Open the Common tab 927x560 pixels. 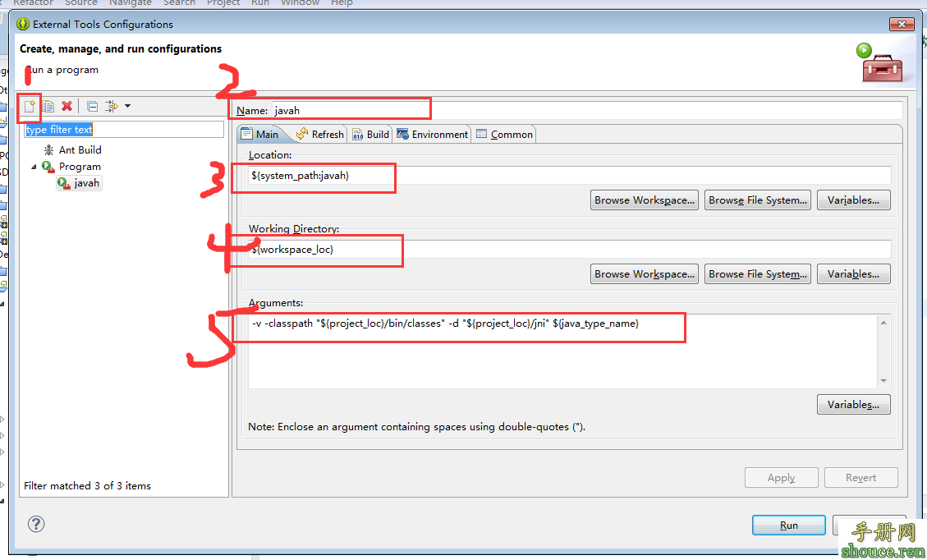(504, 135)
